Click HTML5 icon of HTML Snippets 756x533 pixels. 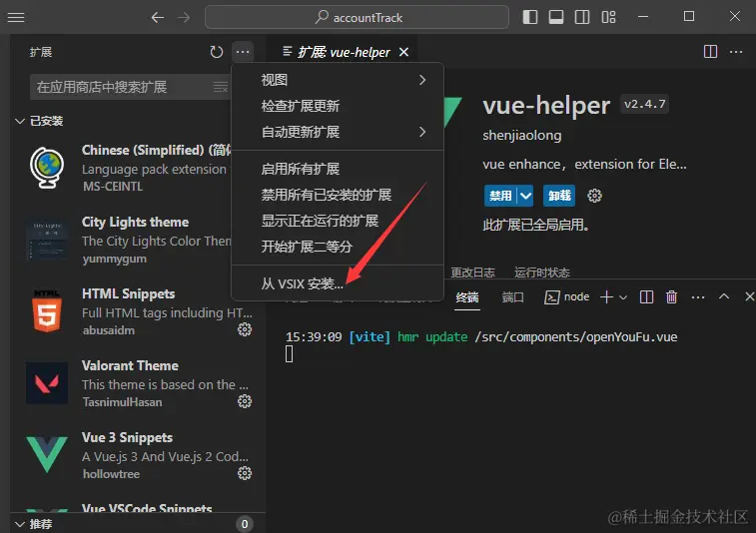tap(47, 310)
